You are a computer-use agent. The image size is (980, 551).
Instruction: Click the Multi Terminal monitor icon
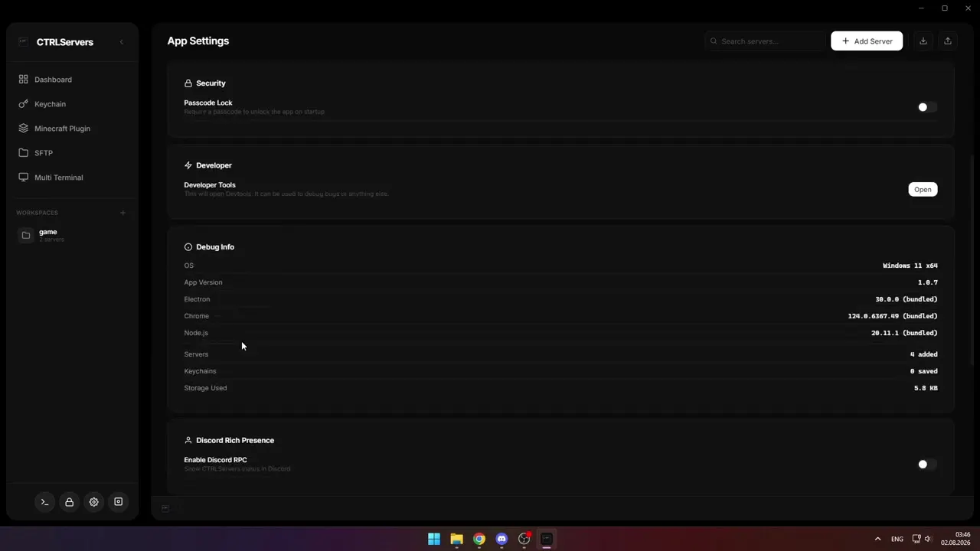pos(24,178)
